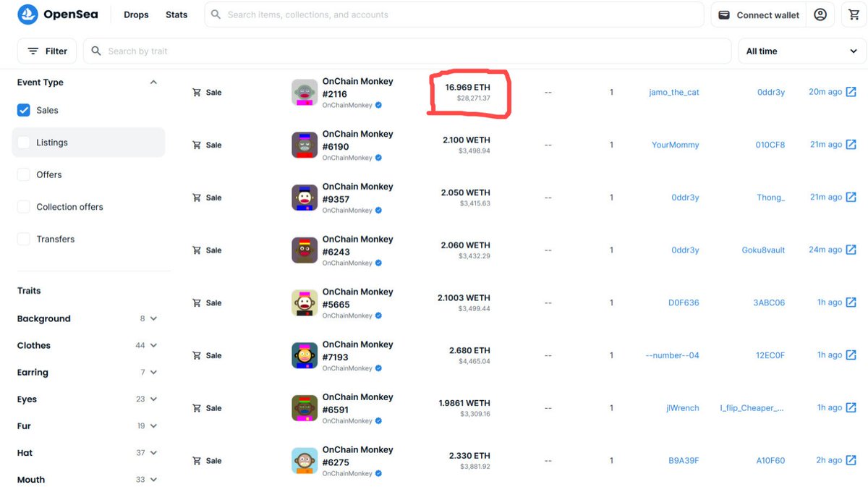Screen dimensions: 868x487
Task: Open buyer profile I_flip_Cheaper_...
Action: click(752, 408)
